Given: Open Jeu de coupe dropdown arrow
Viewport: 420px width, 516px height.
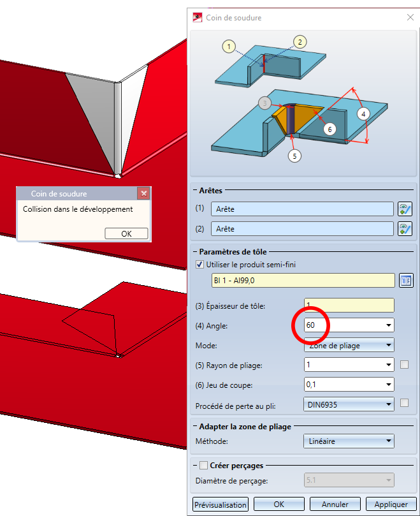Looking at the screenshot, I should 388,385.
